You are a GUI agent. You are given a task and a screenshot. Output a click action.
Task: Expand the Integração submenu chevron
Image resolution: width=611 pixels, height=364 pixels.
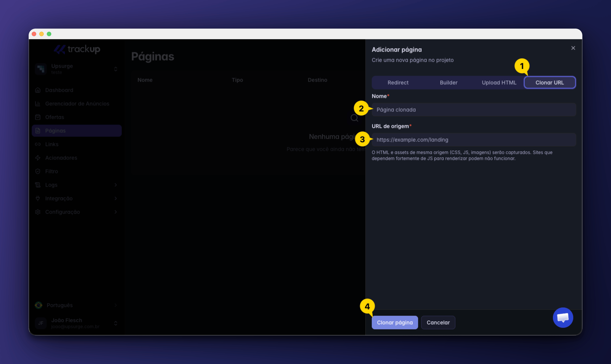coord(116,198)
